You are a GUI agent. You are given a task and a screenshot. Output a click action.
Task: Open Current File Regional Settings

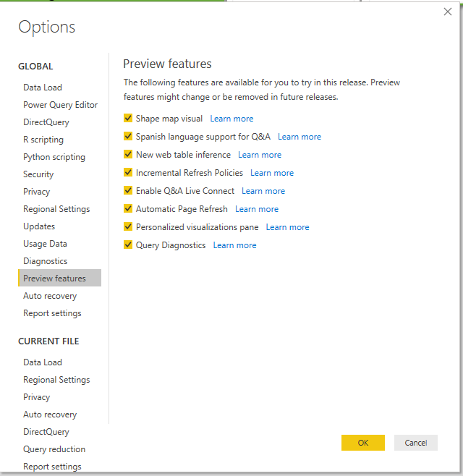coord(56,380)
